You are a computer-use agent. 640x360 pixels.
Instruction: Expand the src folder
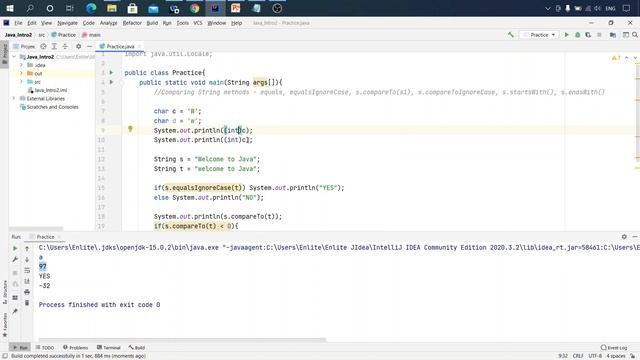pos(22,82)
